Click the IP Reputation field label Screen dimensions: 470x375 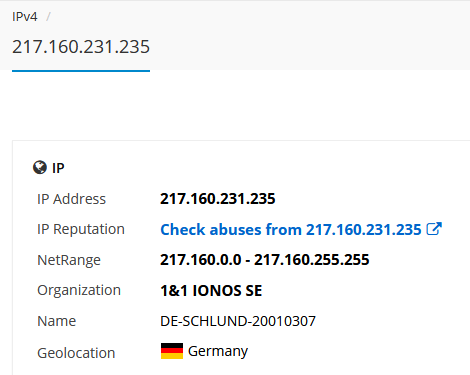(81, 229)
